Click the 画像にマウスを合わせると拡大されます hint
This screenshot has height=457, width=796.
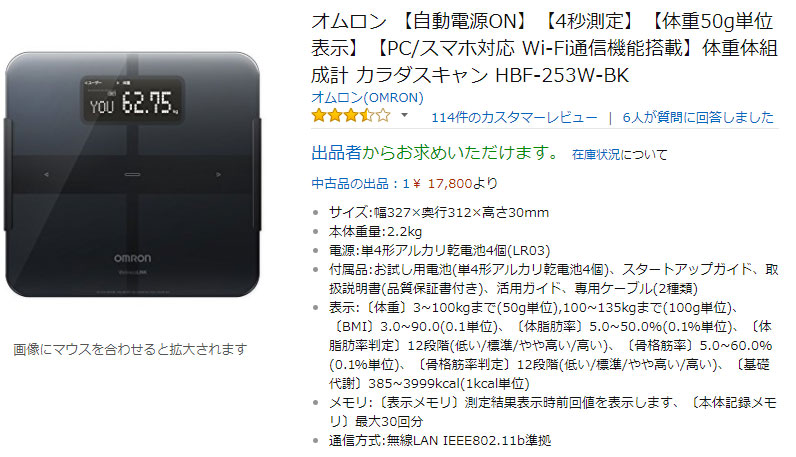130,349
